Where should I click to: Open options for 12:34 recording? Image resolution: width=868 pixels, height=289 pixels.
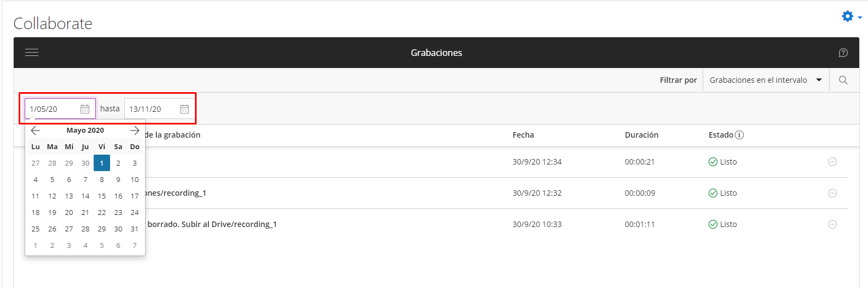tap(832, 162)
